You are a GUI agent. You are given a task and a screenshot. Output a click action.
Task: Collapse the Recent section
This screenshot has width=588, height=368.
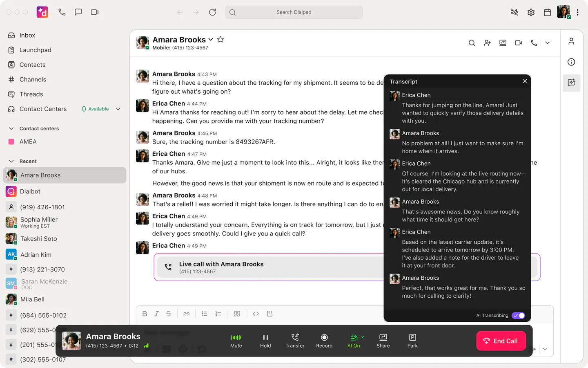tap(11, 161)
